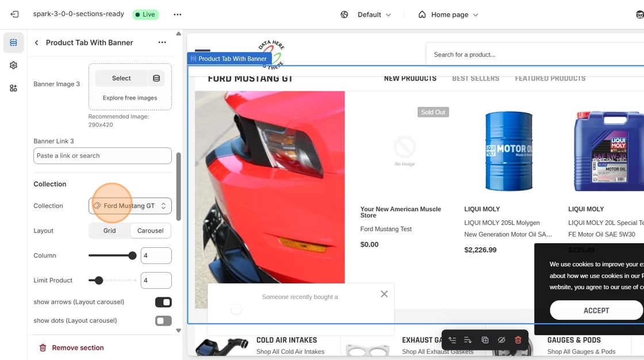Open the theme three-dots menu beside Live
The height and width of the screenshot is (360, 644).
pos(178,14)
